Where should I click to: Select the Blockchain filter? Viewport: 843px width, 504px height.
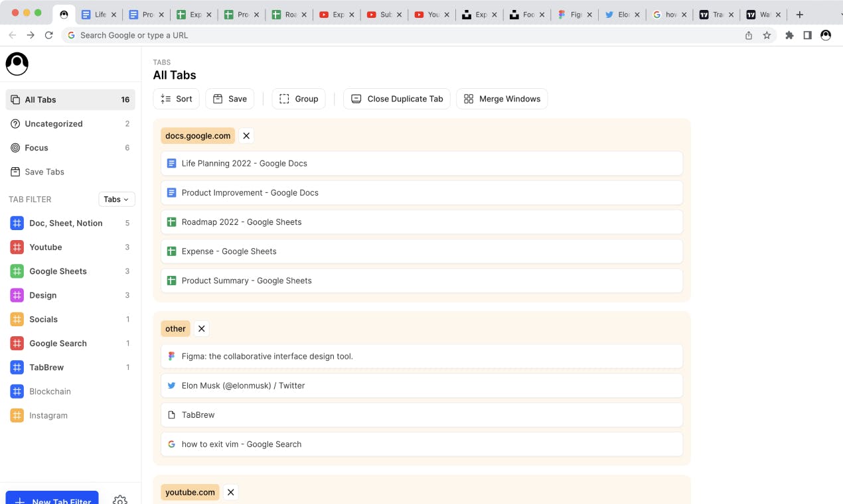tap(70, 391)
